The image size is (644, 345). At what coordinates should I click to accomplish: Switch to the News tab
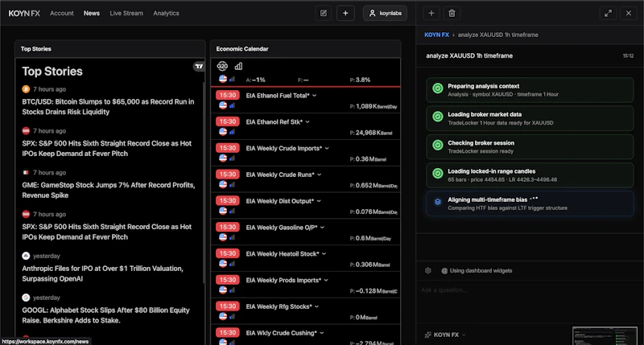click(x=92, y=13)
